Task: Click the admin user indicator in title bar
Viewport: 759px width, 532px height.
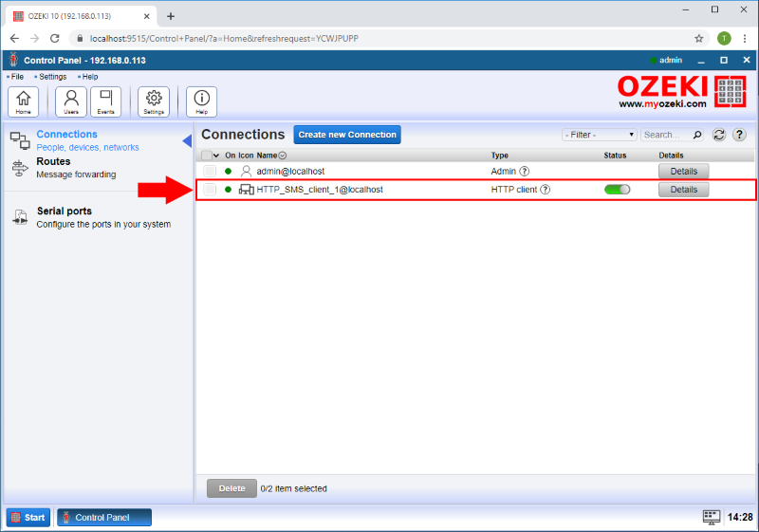Action: pyautogui.click(x=667, y=61)
